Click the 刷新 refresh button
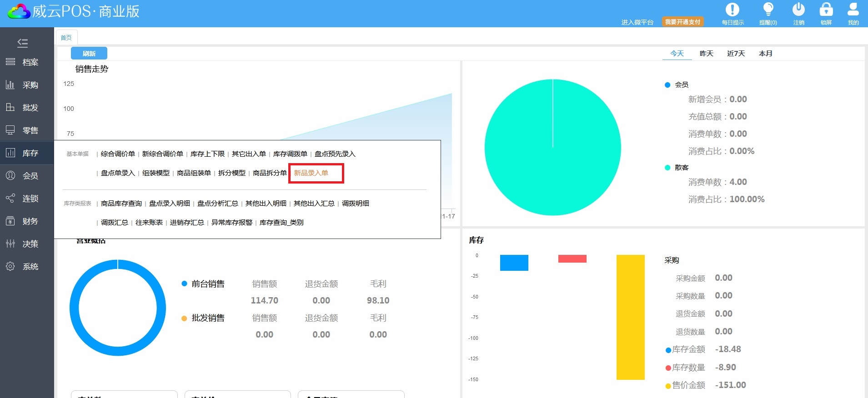Image resolution: width=868 pixels, height=398 pixels. click(89, 54)
